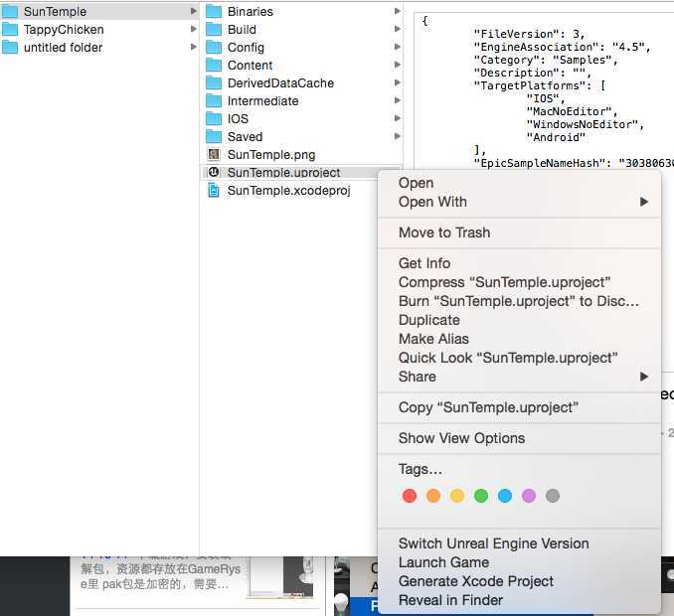Expand the SunTemple folder arrow
Image resolution: width=674 pixels, height=616 pixels.
[x=194, y=11]
